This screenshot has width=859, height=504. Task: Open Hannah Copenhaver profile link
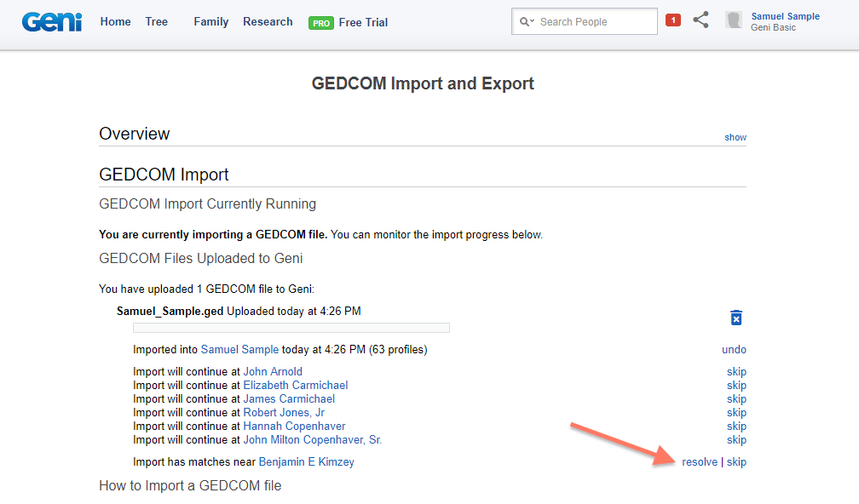(x=294, y=427)
